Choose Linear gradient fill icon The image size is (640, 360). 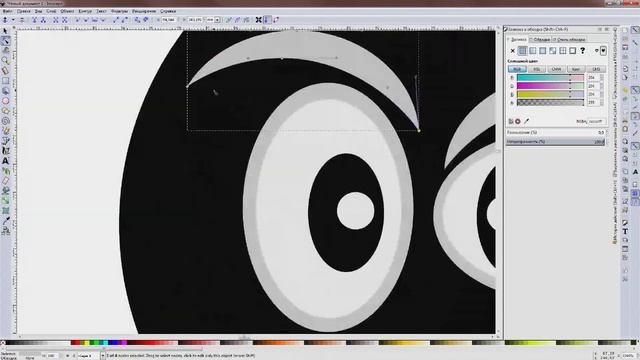point(533,51)
